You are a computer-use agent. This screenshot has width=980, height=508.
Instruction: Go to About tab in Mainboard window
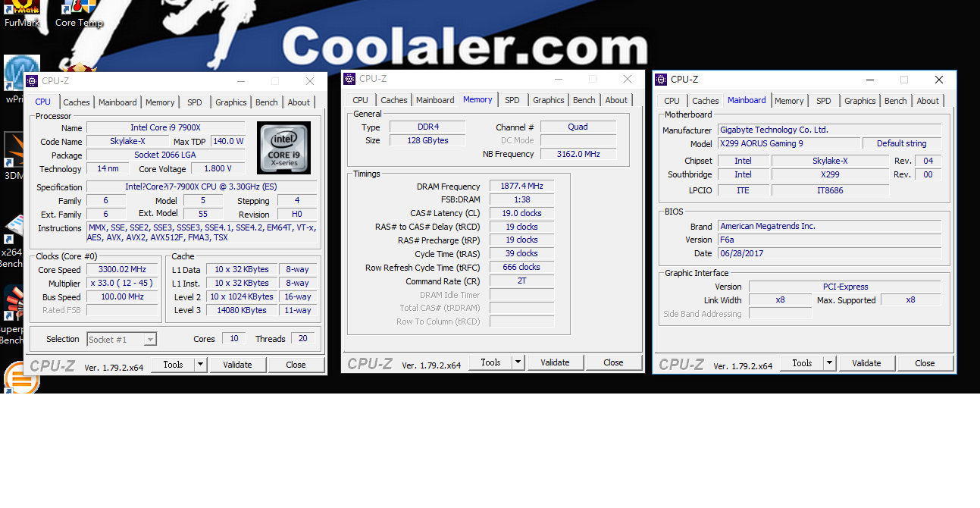(x=928, y=101)
